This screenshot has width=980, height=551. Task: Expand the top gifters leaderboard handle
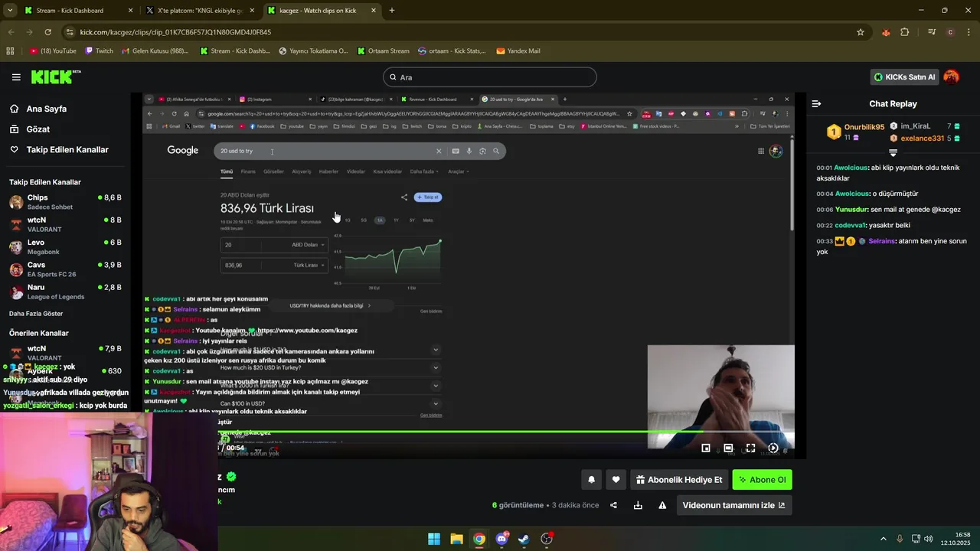point(893,153)
